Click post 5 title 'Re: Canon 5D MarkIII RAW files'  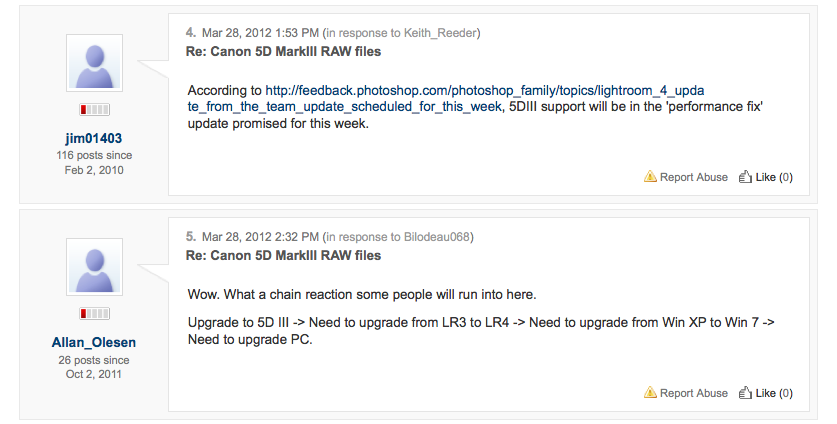pos(283,256)
